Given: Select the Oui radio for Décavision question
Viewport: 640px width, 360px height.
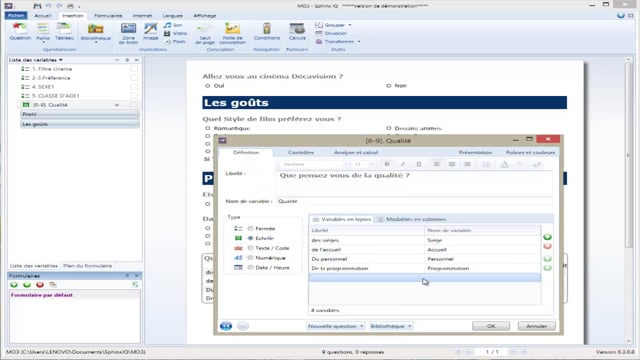Looking at the screenshot, I should pyautogui.click(x=207, y=86).
